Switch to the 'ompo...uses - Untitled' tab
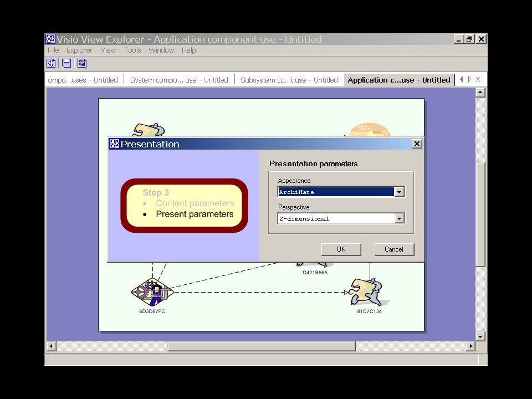The width and height of the screenshot is (532, 399). [x=83, y=80]
